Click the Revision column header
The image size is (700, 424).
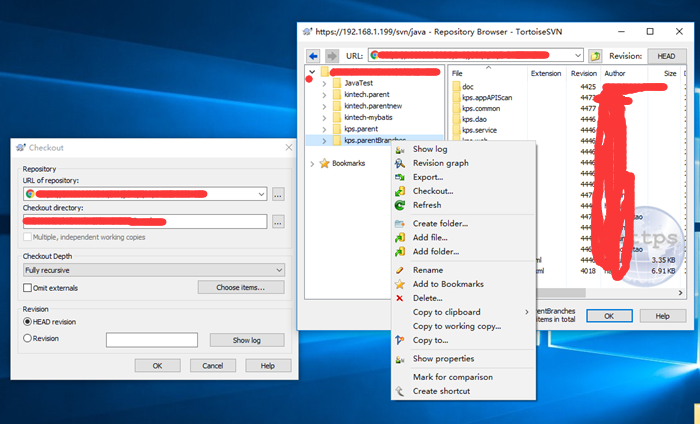point(583,73)
